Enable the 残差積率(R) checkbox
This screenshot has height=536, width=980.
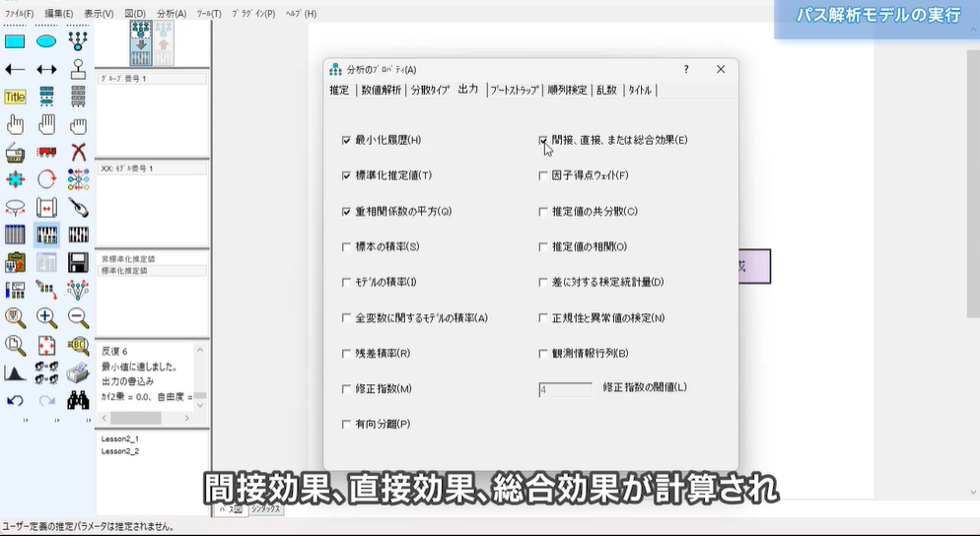(x=346, y=354)
